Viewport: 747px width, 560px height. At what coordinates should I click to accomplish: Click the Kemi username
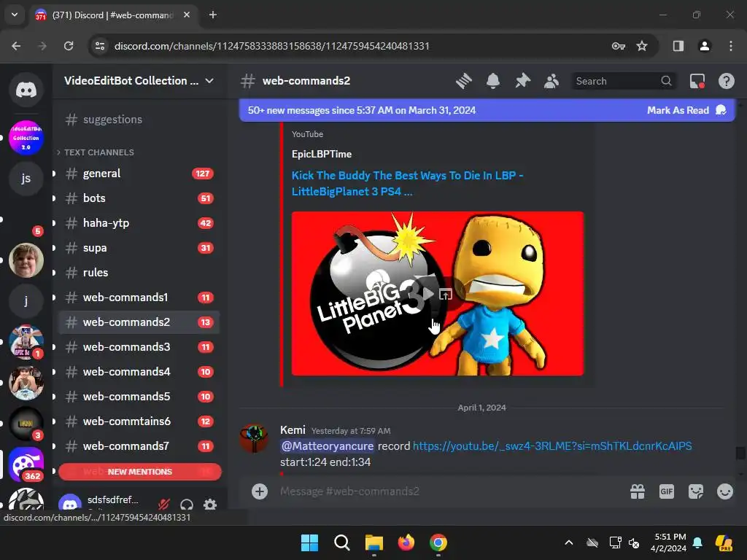[x=293, y=430]
